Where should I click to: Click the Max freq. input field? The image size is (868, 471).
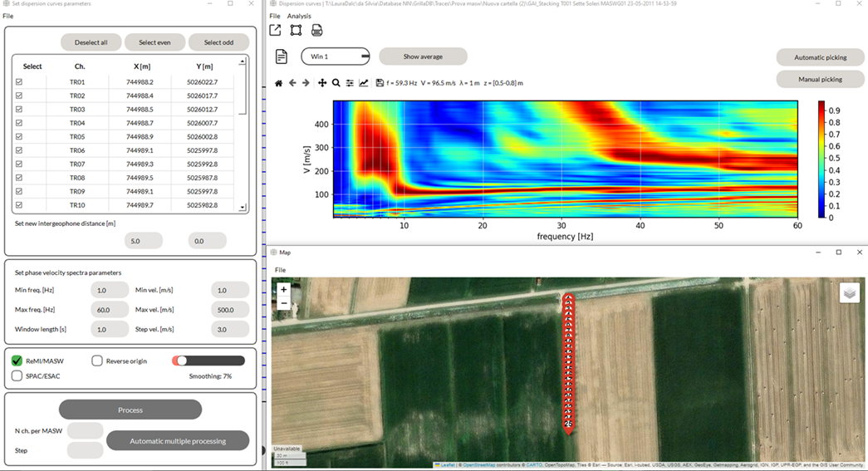110,310
